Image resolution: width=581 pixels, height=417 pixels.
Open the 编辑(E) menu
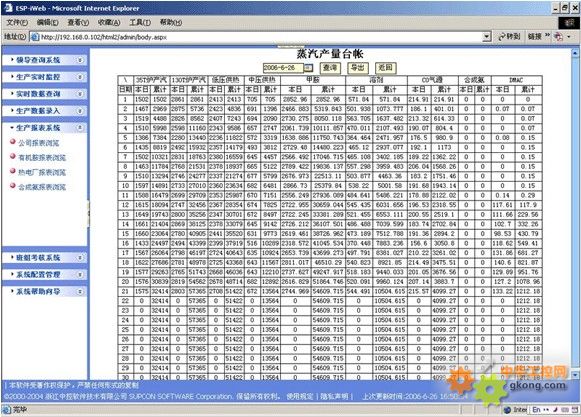(x=47, y=23)
